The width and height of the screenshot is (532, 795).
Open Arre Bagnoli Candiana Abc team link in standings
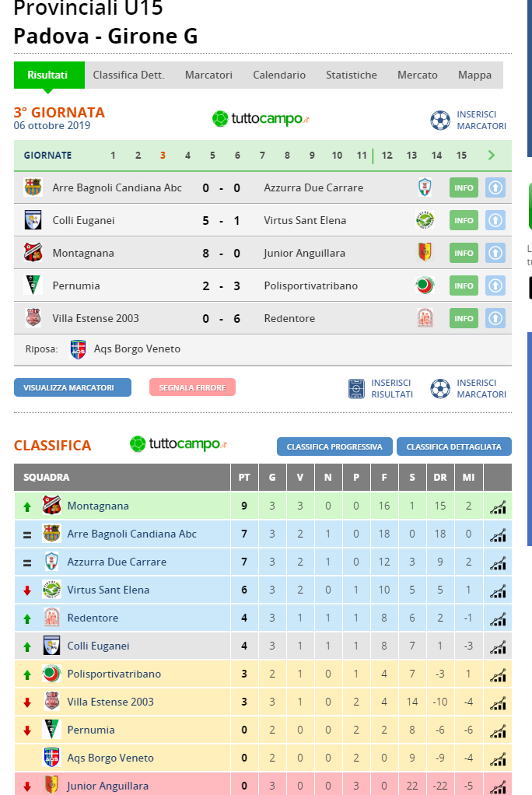[132, 534]
